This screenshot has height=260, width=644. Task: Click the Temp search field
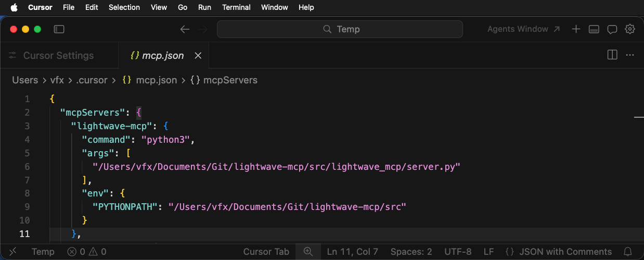pyautogui.click(x=340, y=29)
